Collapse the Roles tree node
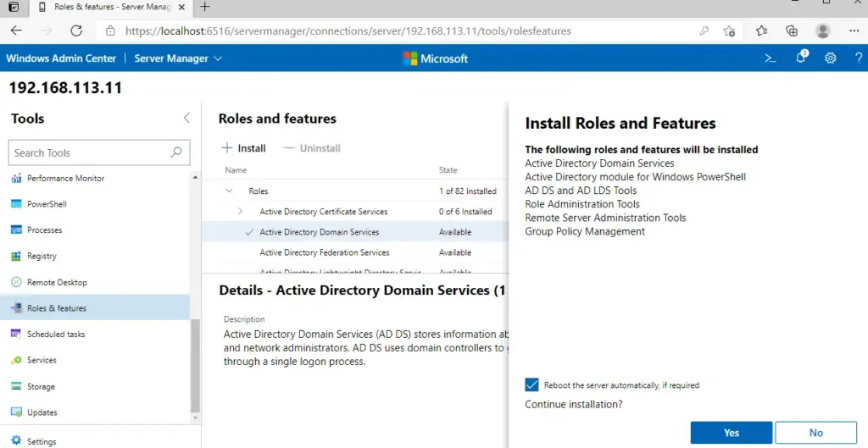This screenshot has height=448, width=868. pyautogui.click(x=229, y=191)
